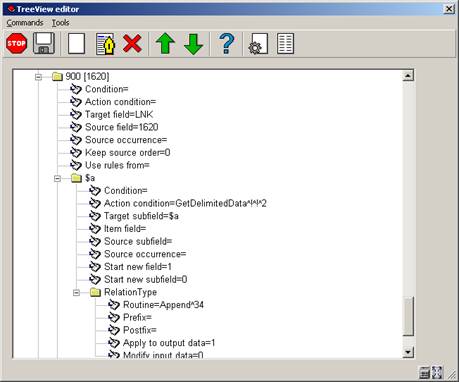Collapse the RelationType folder node
459x382 pixels.
pos(76,293)
